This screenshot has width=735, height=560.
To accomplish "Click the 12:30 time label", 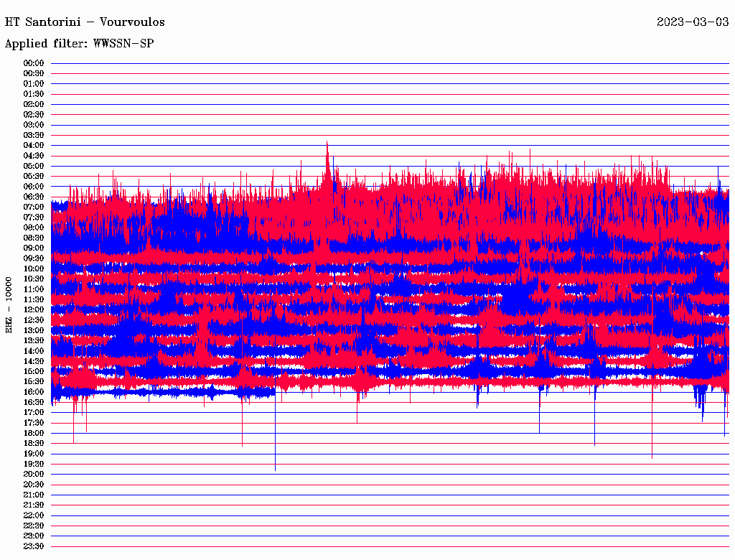I will [34, 320].
